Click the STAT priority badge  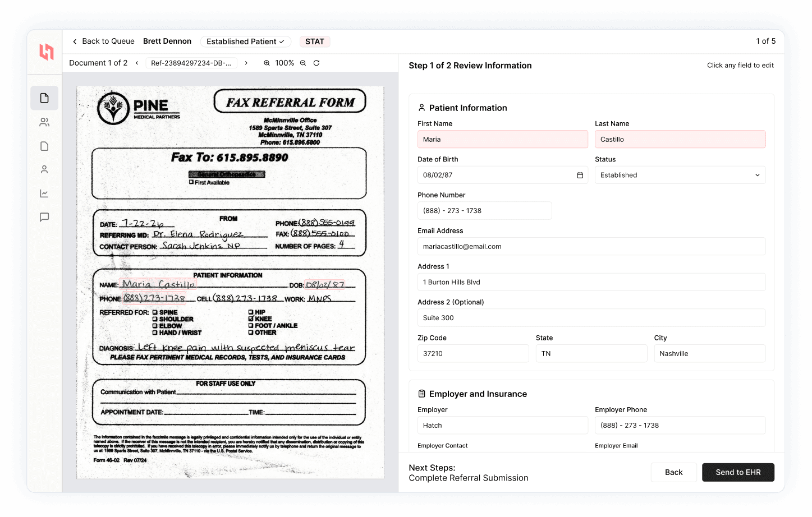314,41
